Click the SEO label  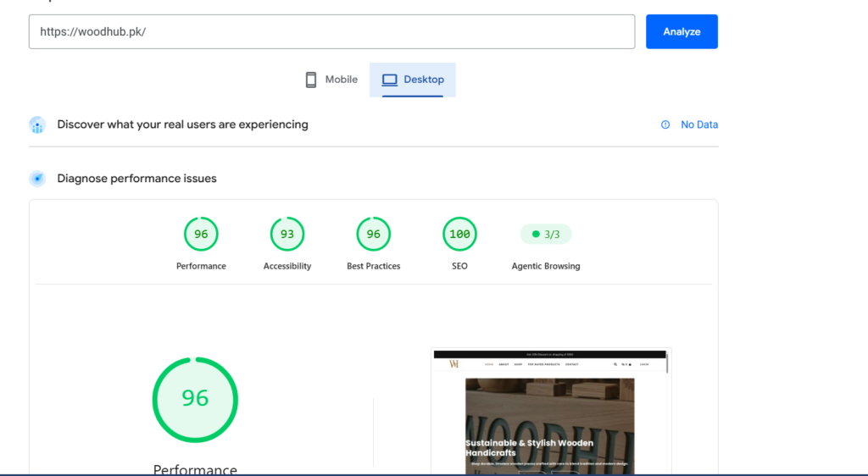pos(459,266)
